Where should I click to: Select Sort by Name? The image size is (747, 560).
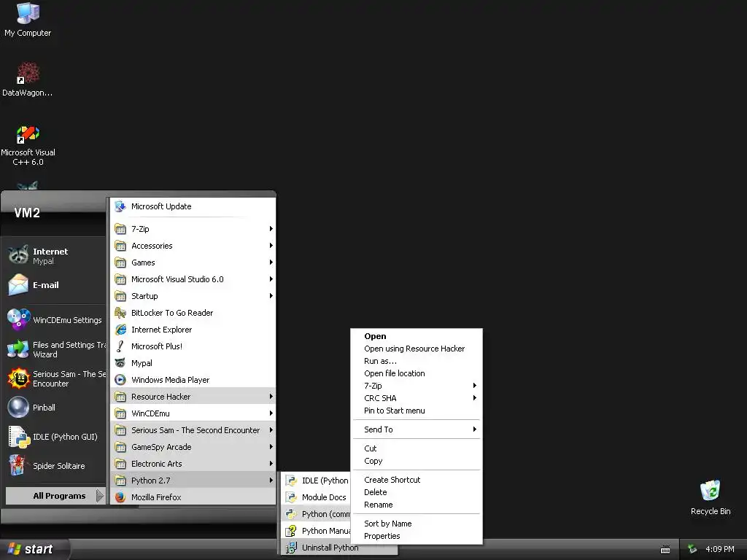[x=417, y=524]
